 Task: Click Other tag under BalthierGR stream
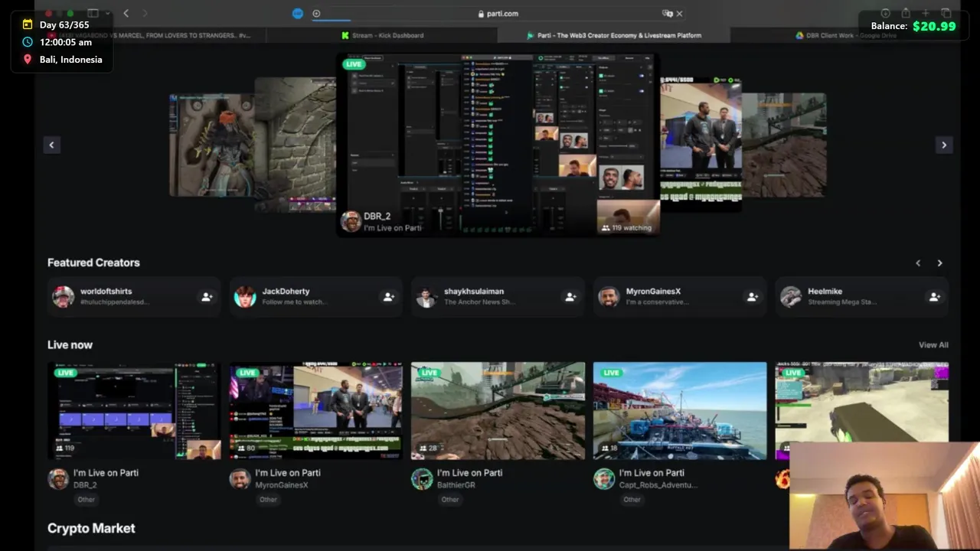click(450, 500)
